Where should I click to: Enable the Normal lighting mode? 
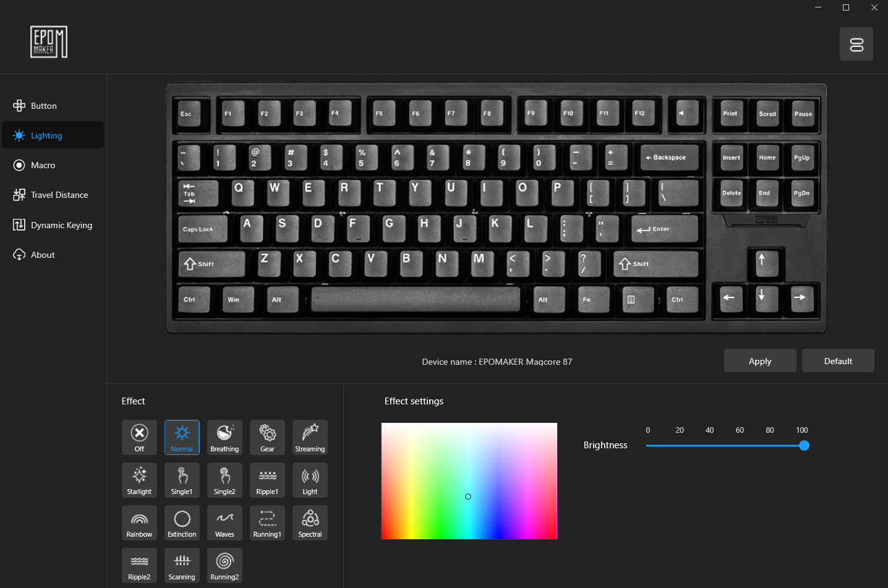(x=182, y=437)
